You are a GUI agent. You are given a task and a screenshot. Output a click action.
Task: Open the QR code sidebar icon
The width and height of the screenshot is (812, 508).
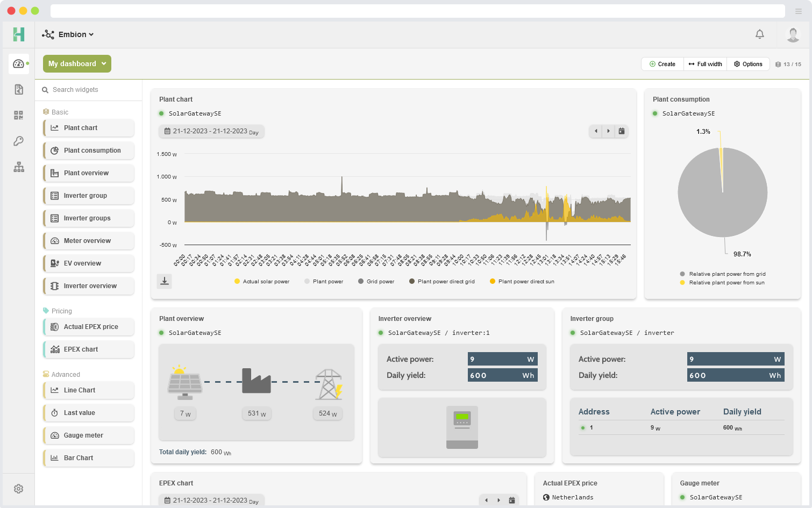[x=19, y=115]
